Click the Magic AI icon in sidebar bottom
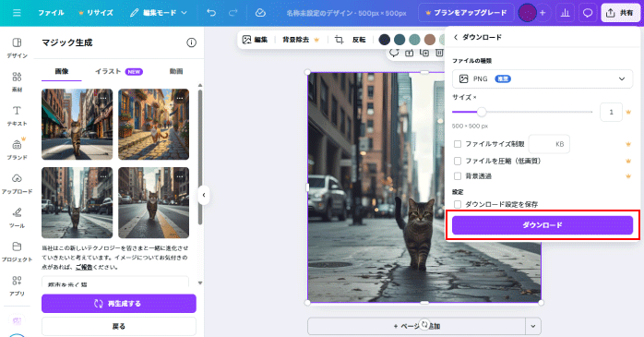Screen dimensions: 644x337 coord(17,320)
